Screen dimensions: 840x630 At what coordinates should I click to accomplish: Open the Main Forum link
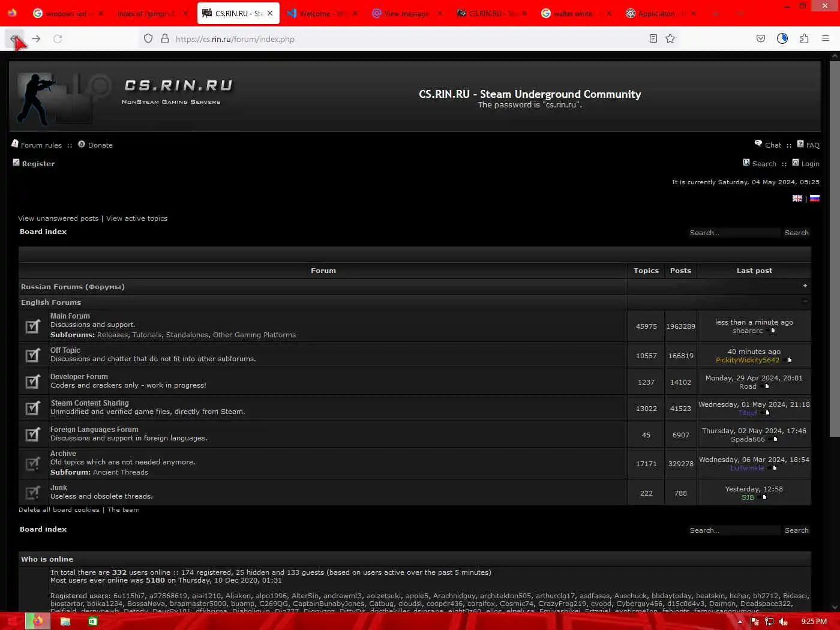pos(70,316)
